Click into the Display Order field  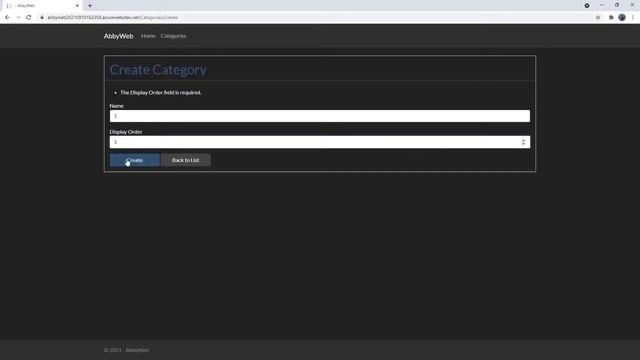click(320, 142)
